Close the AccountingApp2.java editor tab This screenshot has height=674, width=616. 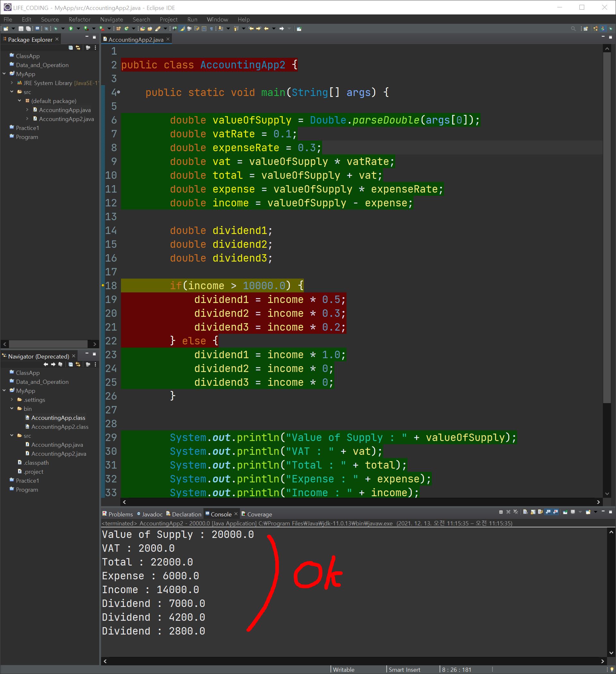(x=168, y=39)
